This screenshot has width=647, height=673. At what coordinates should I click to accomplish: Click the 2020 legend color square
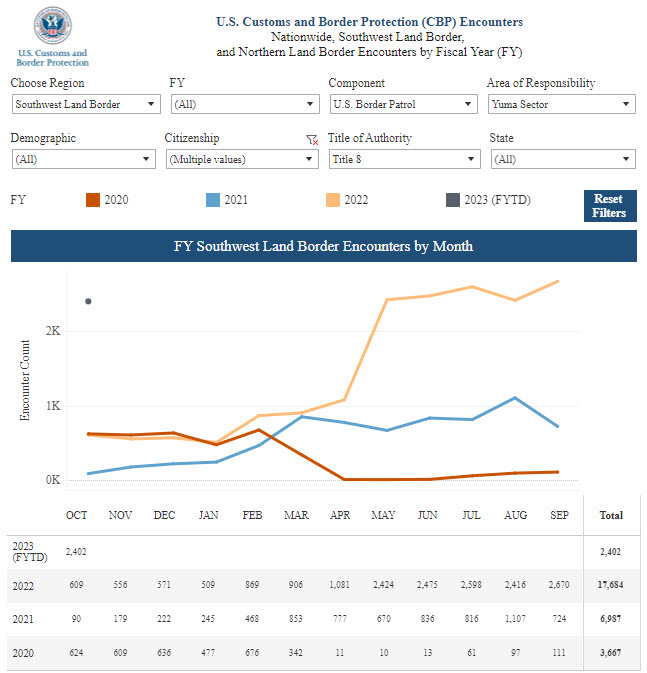92,200
